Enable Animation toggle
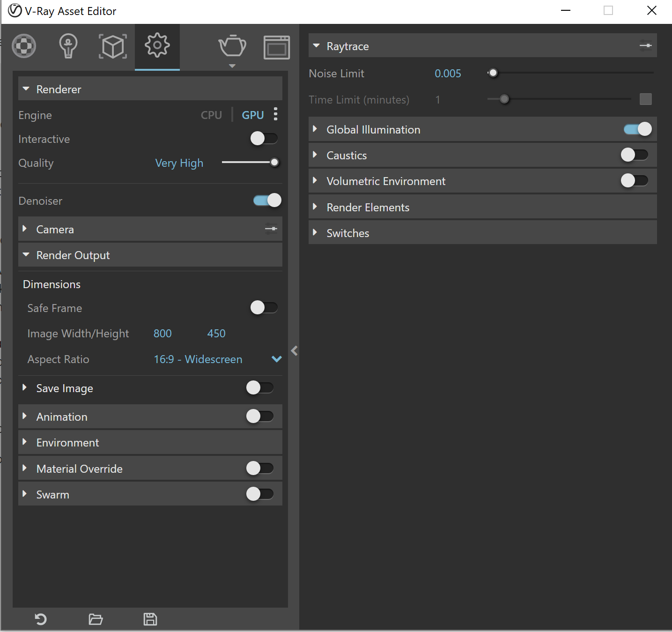 pyautogui.click(x=260, y=416)
